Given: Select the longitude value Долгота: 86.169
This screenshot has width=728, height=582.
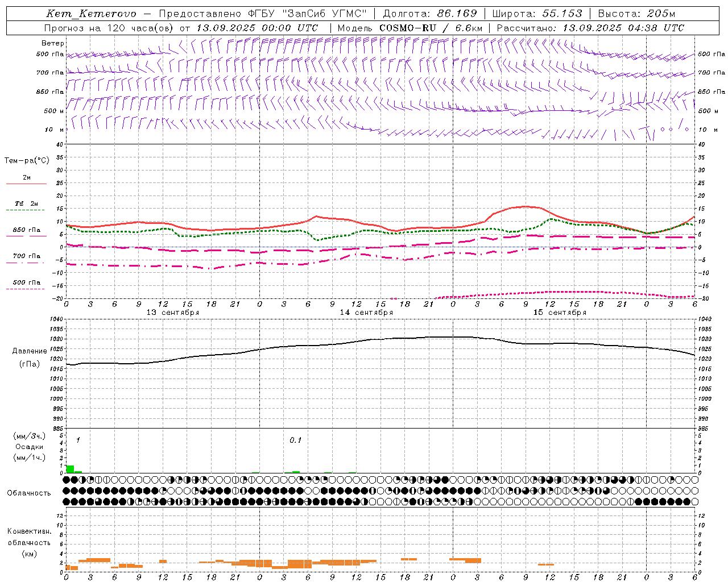Looking at the screenshot, I should (430, 14).
